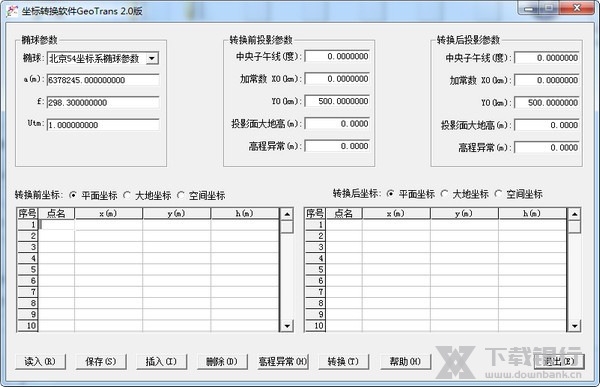This screenshot has height=387, width=600.
Task: Edit 加常数 X0 field in 转换前投影参数
Action: click(337, 79)
